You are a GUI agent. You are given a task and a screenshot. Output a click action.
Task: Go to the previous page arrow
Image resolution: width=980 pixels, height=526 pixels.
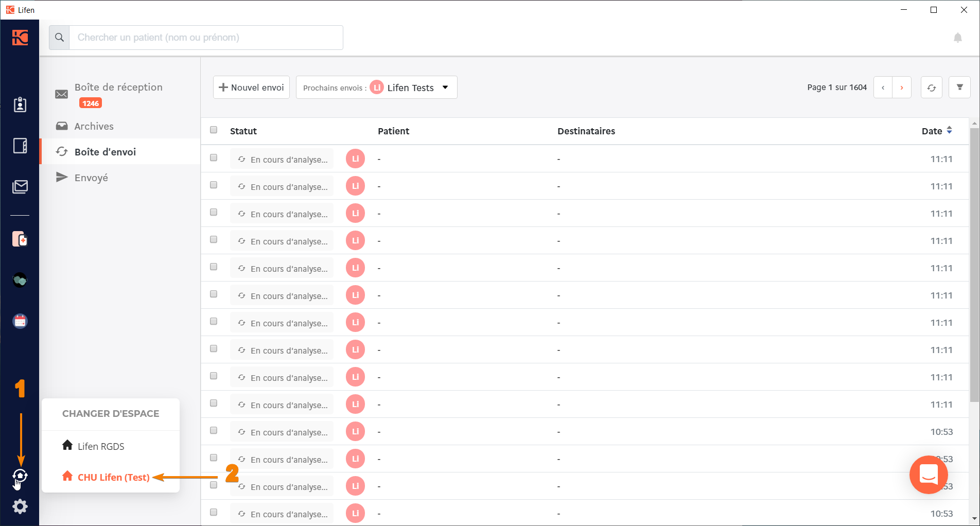point(883,87)
